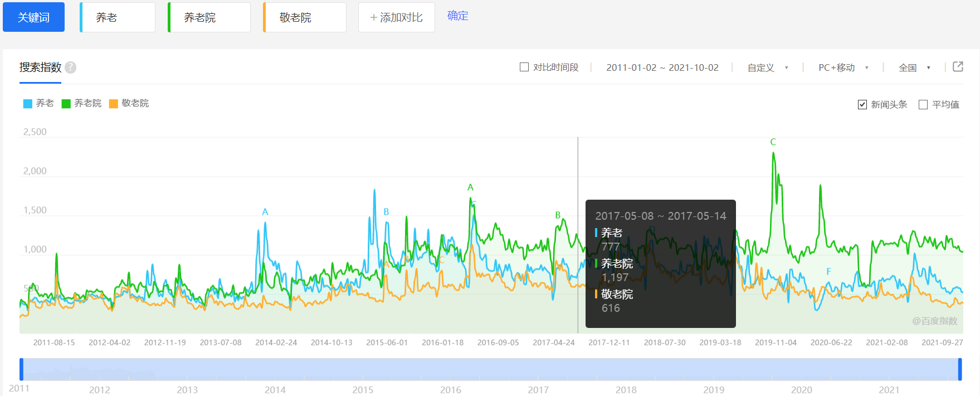
Task: Open the search index help question icon
Action: point(70,67)
